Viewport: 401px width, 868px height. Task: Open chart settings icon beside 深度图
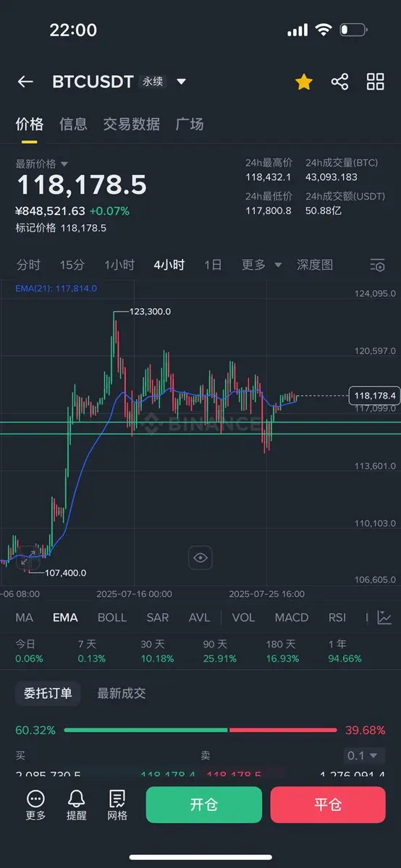[377, 265]
